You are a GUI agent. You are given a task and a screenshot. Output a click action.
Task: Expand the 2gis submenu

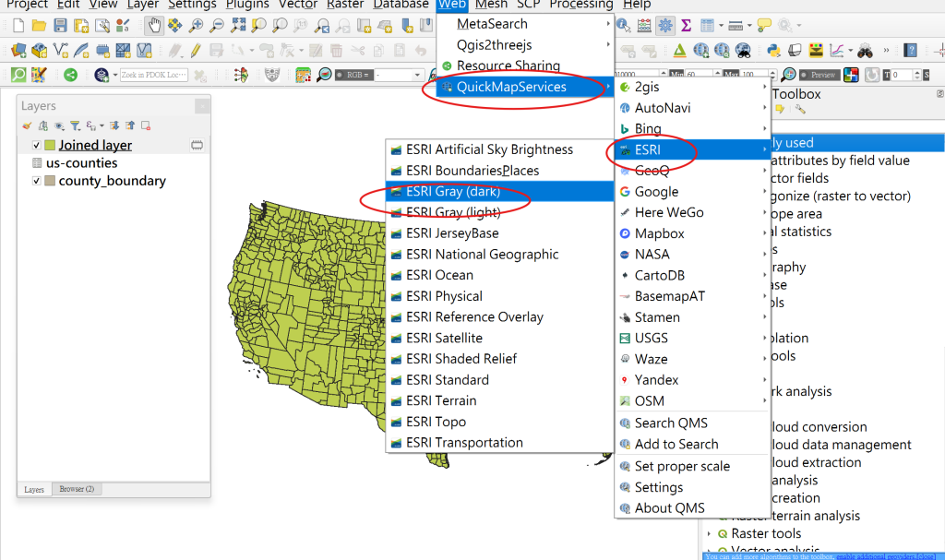692,87
